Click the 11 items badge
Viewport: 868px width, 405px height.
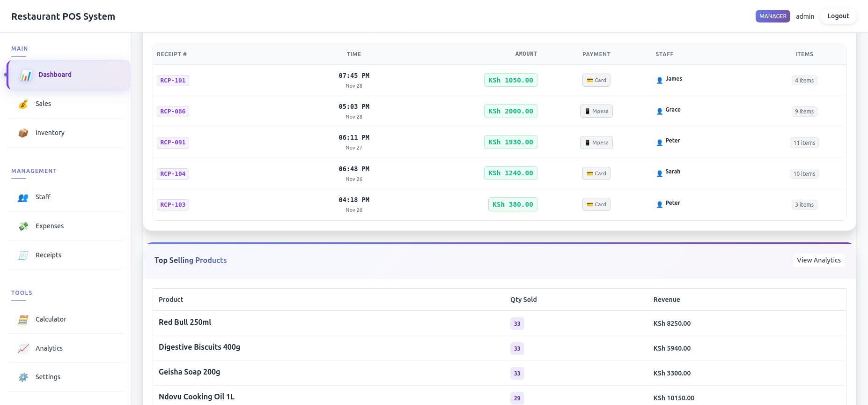(804, 143)
